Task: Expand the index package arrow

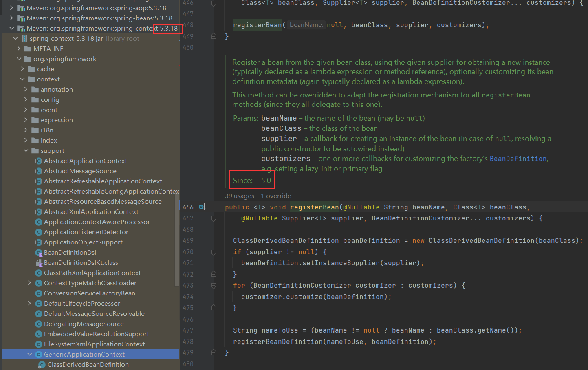Action: [26, 140]
